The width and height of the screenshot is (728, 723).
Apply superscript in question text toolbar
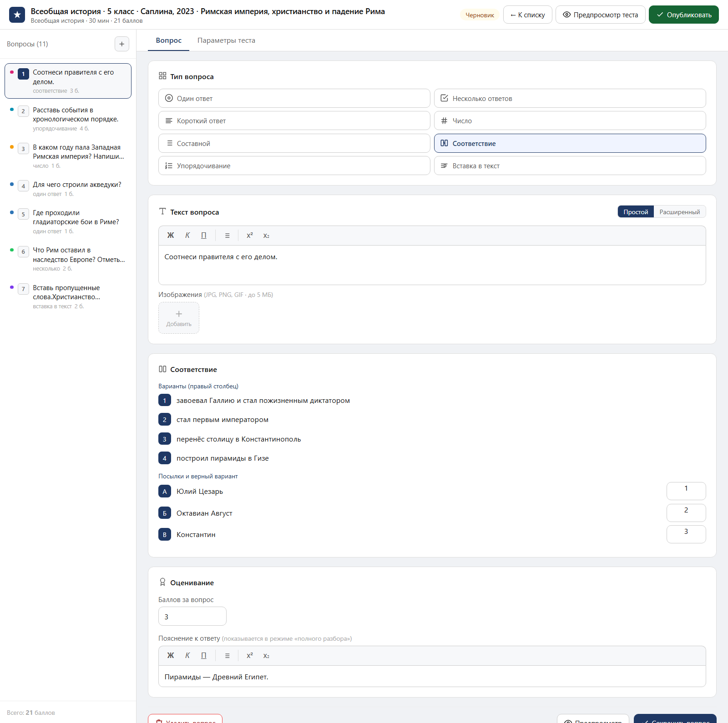tap(250, 236)
